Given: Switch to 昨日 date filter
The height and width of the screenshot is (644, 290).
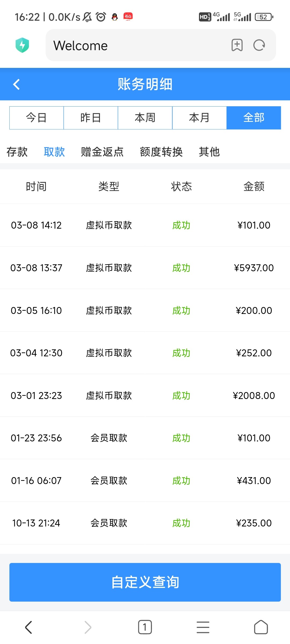Looking at the screenshot, I should point(91,118).
